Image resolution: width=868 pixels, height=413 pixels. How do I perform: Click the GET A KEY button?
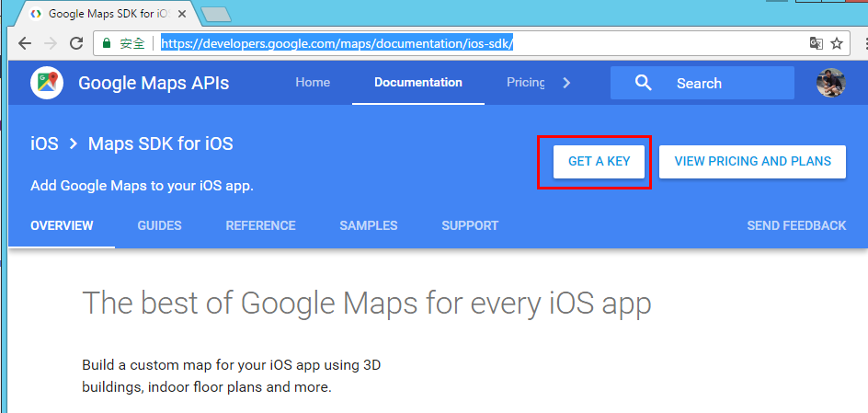point(599,162)
